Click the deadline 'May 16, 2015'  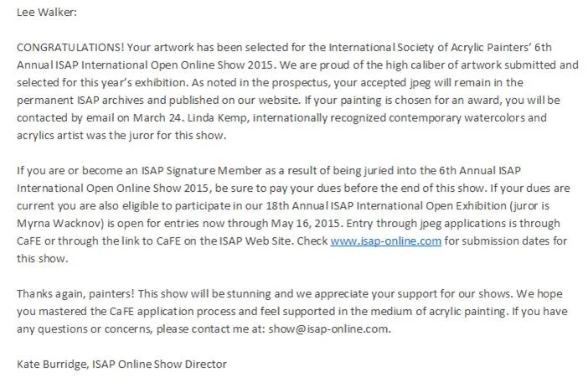[306, 223]
